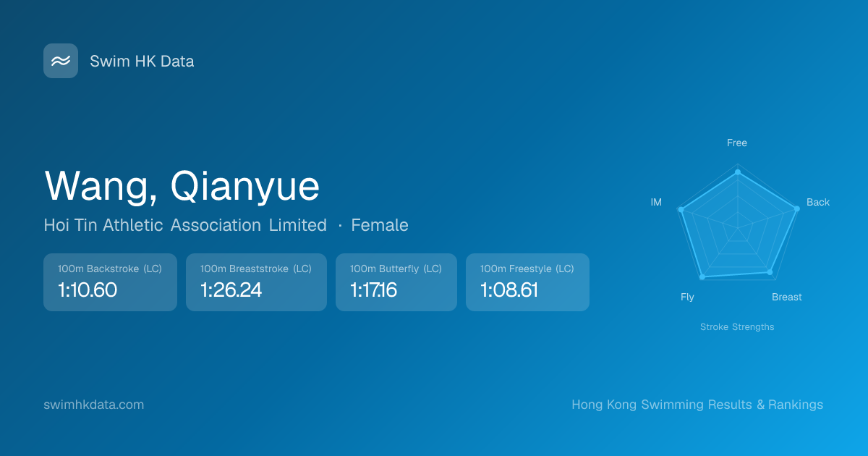The image size is (868, 456).
Task: Select the 100m Freestyle (LC) result card
Action: click(527, 282)
